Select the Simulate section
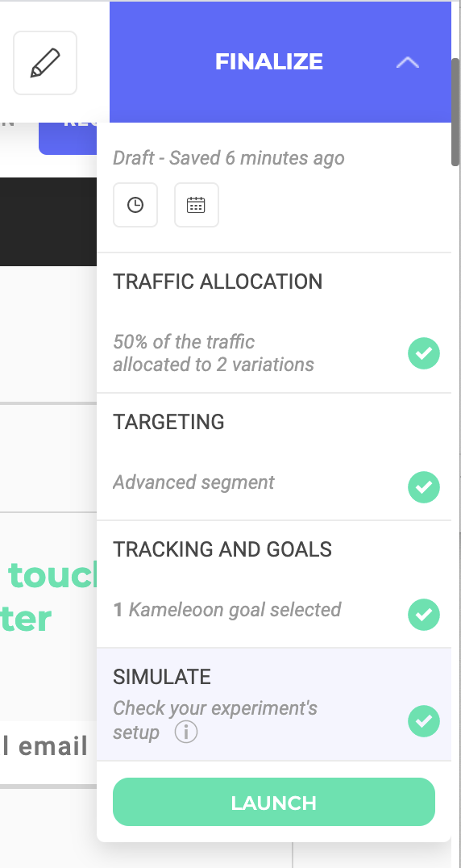The width and height of the screenshot is (461, 868). pos(274,705)
